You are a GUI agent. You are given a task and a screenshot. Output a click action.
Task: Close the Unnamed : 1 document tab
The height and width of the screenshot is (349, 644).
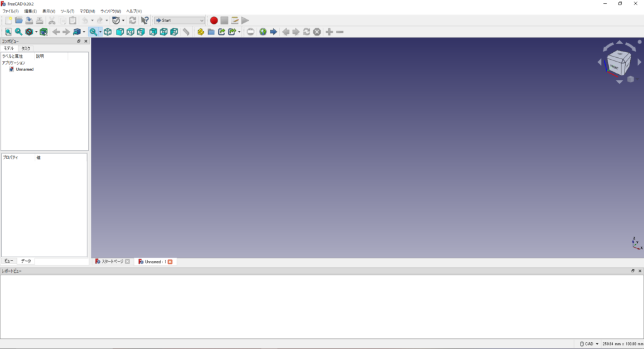(170, 262)
